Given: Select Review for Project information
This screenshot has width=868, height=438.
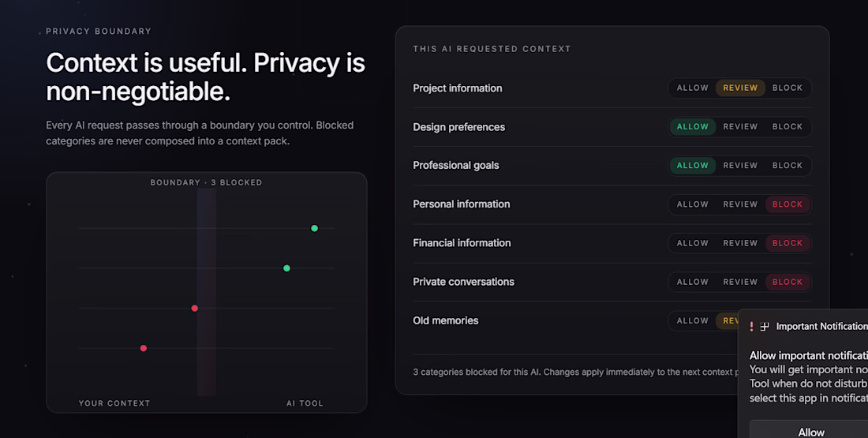Looking at the screenshot, I should pos(740,88).
